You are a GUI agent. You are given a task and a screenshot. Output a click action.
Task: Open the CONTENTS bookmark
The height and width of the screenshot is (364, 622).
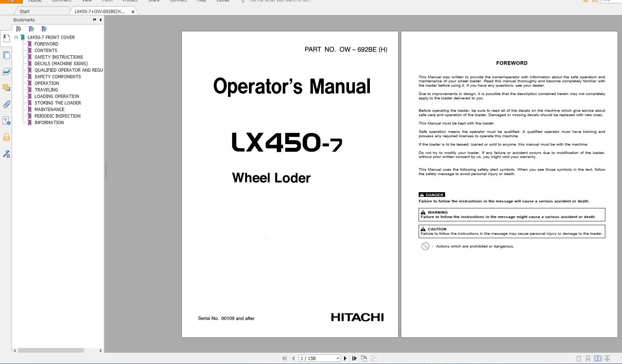(46, 50)
